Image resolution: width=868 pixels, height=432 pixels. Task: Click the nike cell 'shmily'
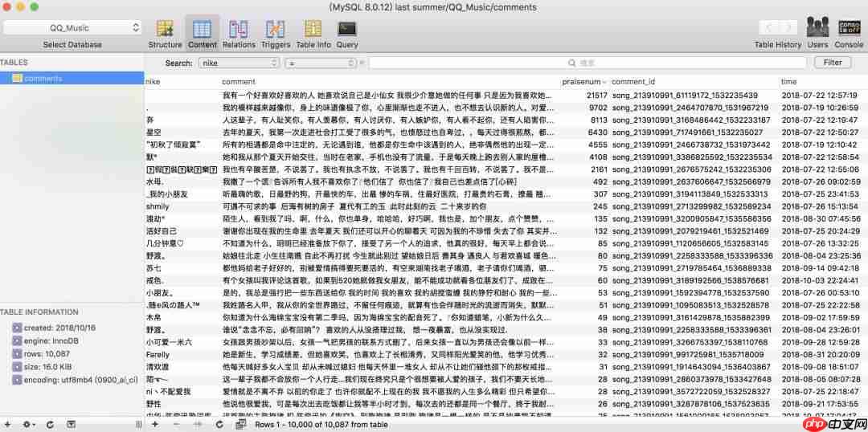tap(158, 206)
